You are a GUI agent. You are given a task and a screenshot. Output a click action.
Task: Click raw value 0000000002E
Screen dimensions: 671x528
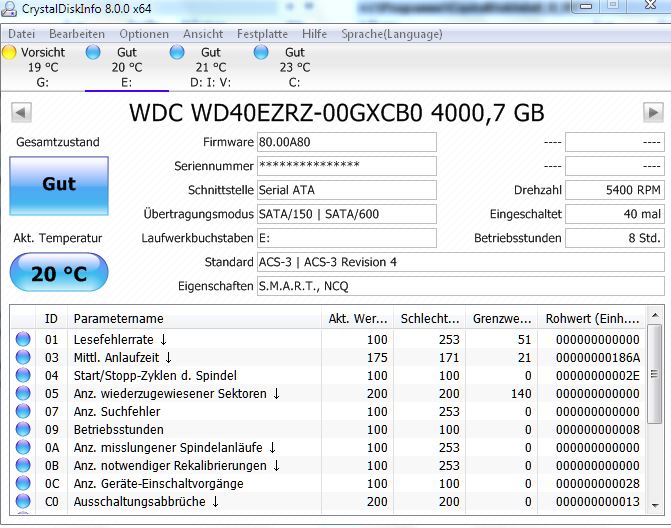(597, 375)
